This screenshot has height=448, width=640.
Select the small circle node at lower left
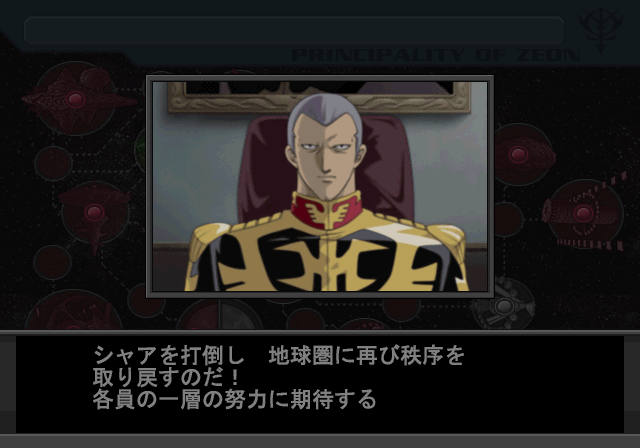[x=52, y=263]
